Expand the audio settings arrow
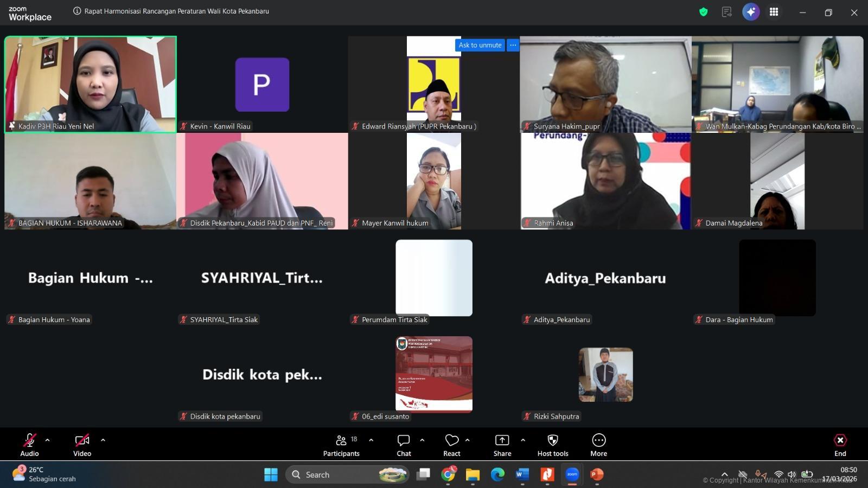The width and height of the screenshot is (868, 488). coord(48,440)
